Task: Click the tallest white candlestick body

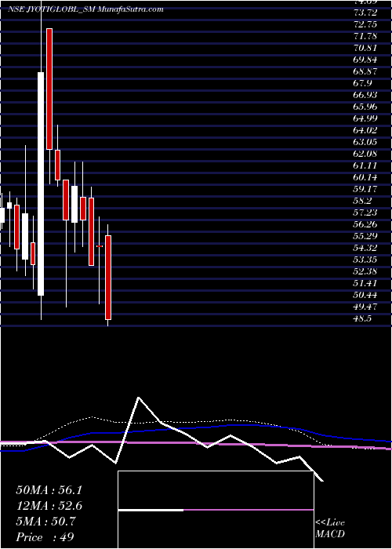Action: [x=41, y=184]
